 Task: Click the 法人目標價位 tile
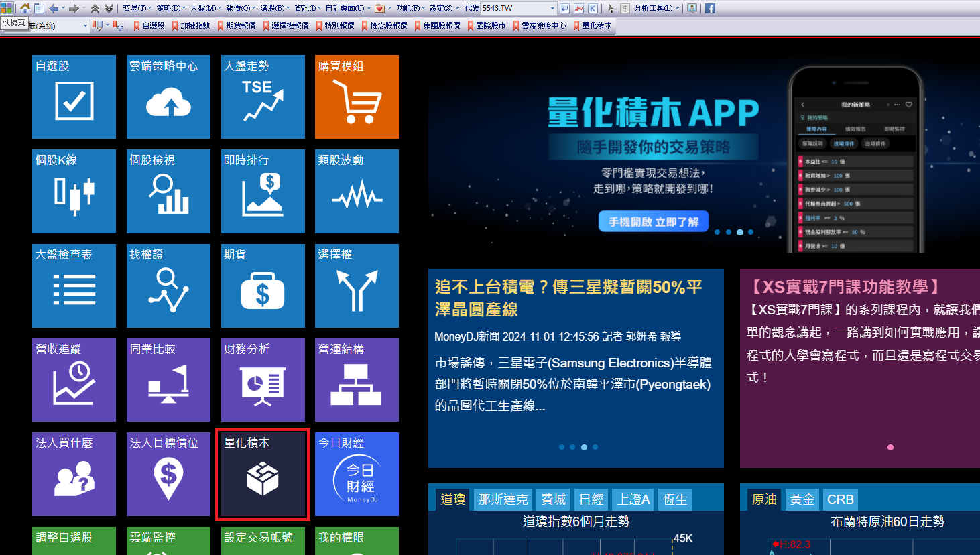pyautogui.click(x=168, y=475)
